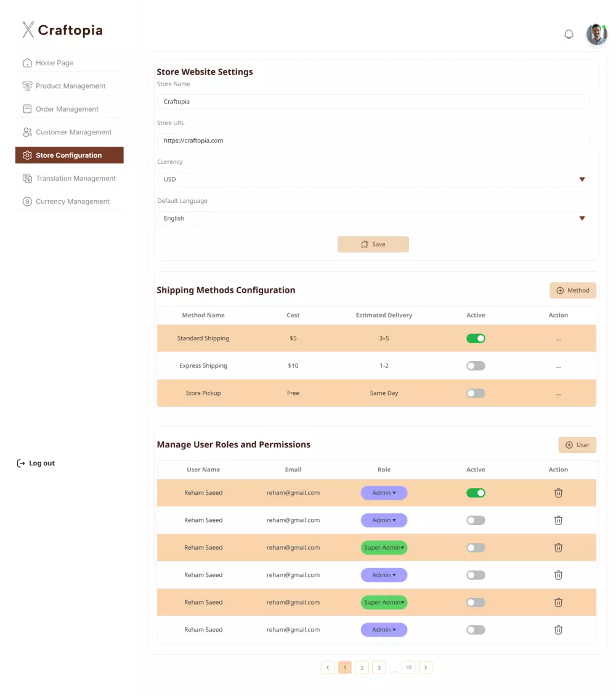Activate the Store Pickup toggle
This screenshot has width=616, height=697.
476,393
